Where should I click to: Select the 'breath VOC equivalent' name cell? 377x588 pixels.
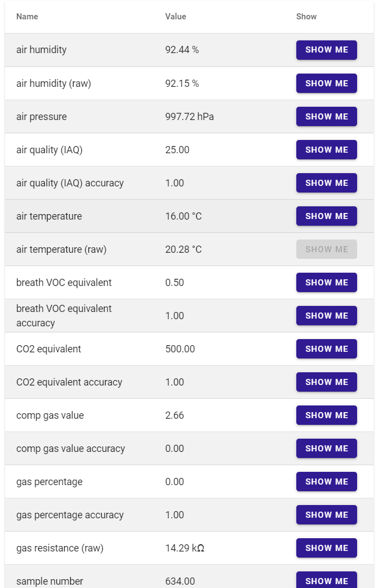point(64,282)
